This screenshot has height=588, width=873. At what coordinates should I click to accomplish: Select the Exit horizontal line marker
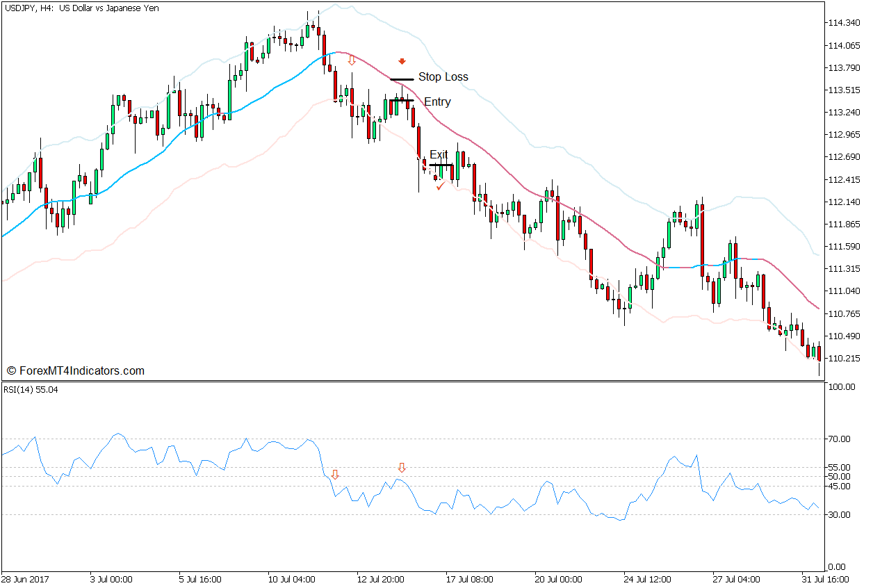click(442, 165)
